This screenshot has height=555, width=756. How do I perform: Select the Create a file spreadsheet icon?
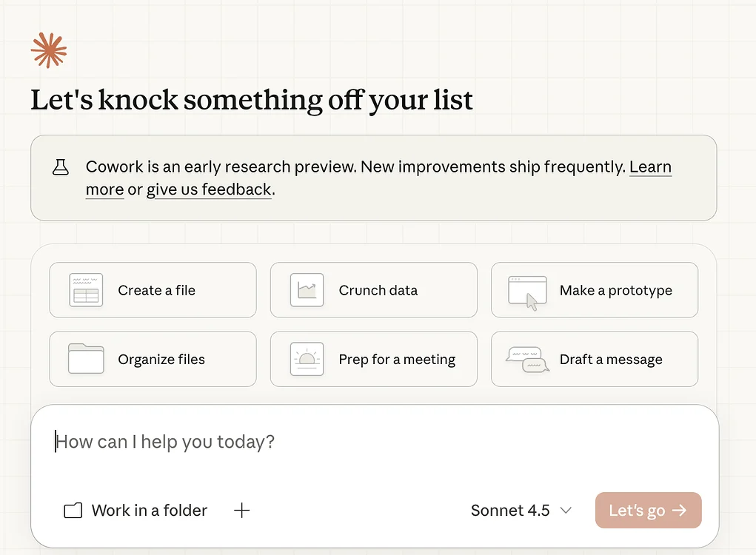[x=86, y=290]
